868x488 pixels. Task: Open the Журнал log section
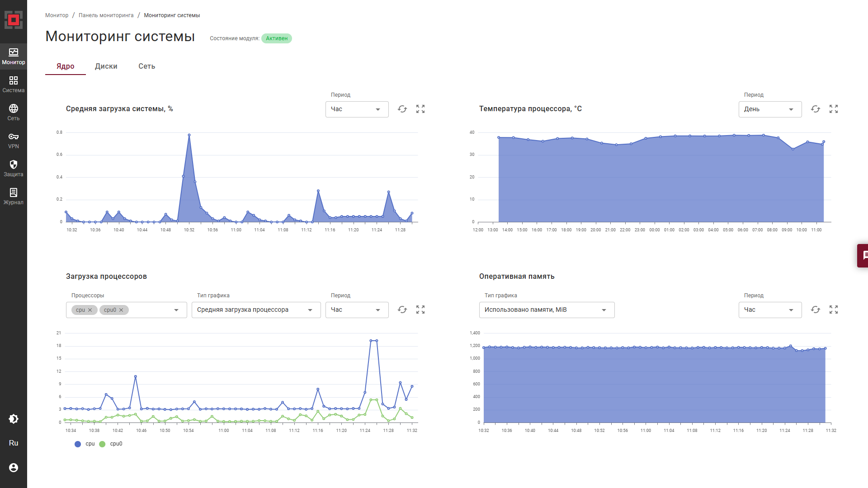tap(14, 197)
